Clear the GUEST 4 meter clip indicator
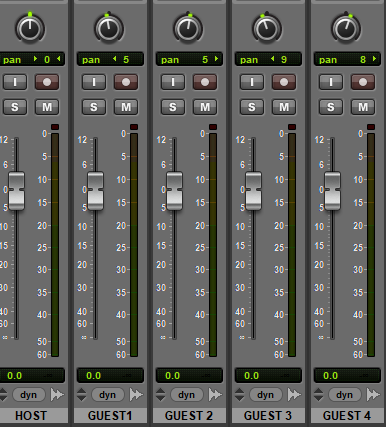The image size is (386, 427). coord(371,127)
